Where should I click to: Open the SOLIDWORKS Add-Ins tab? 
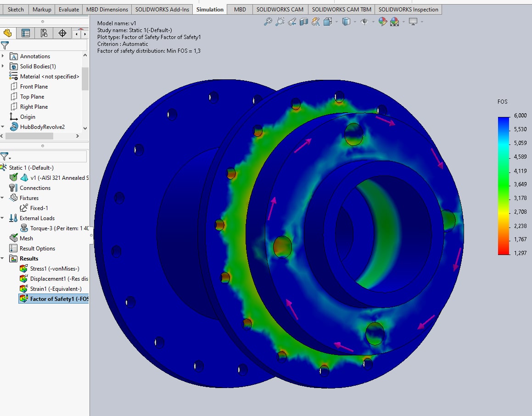(x=162, y=9)
